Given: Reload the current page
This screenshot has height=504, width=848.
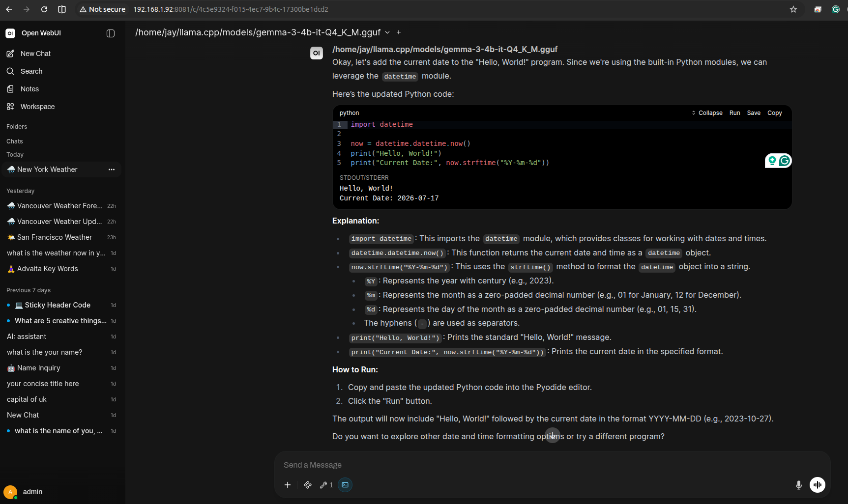Looking at the screenshot, I should [44, 9].
